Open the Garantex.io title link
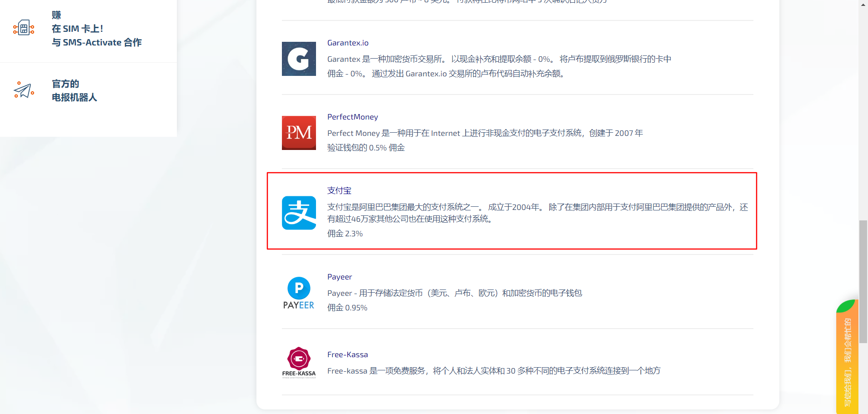868x414 pixels. coord(348,43)
